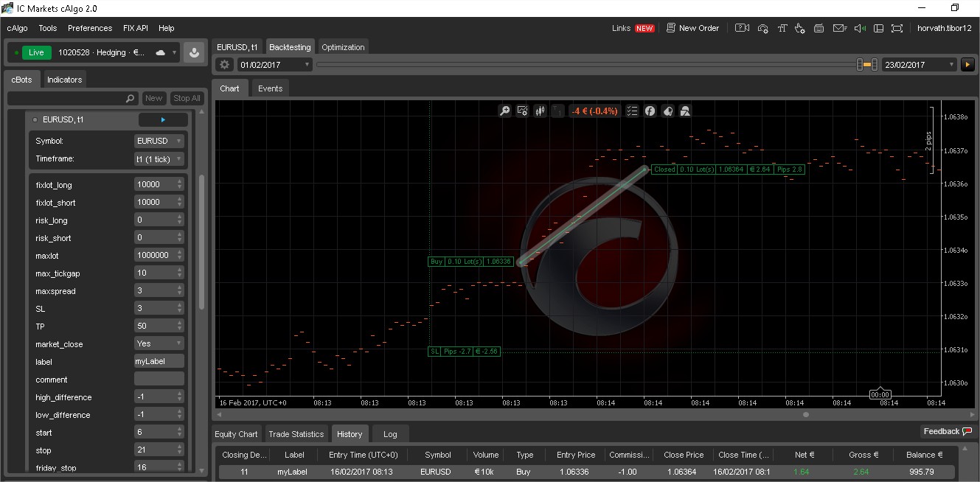
Task: Click the Links NEW button
Action: pyautogui.click(x=633, y=28)
